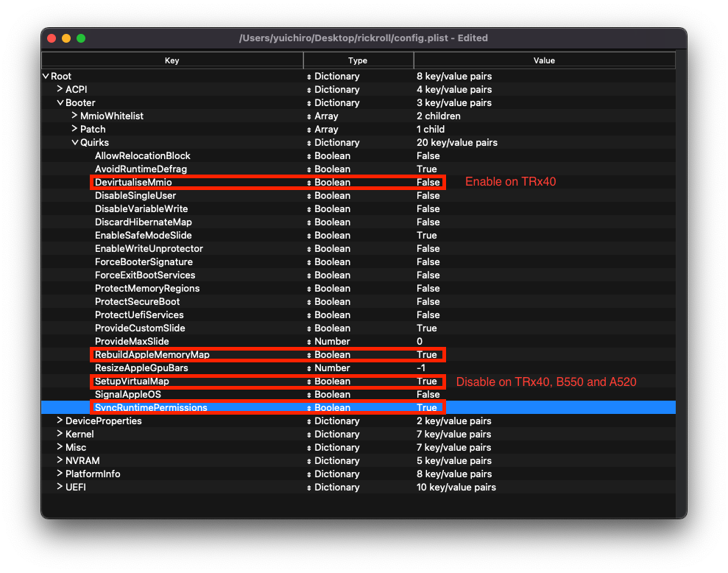Screen dimensions: 728x573
Task: Select DevirtualiseMmio False value
Action: (x=428, y=183)
